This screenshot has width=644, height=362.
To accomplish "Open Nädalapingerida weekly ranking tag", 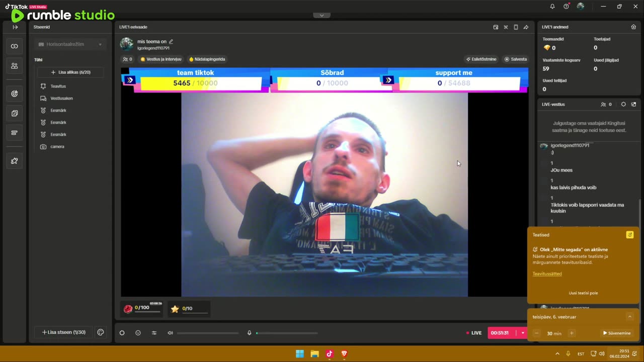I will point(207,59).
